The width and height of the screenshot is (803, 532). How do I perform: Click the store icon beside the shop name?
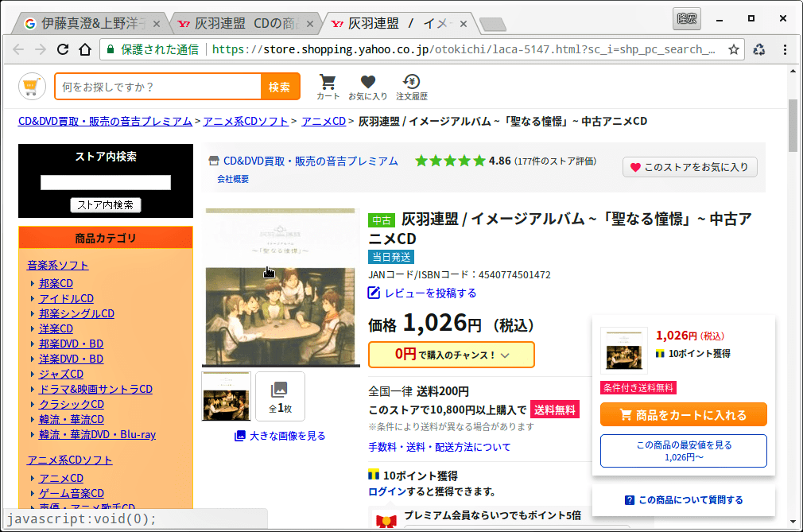pyautogui.click(x=214, y=161)
